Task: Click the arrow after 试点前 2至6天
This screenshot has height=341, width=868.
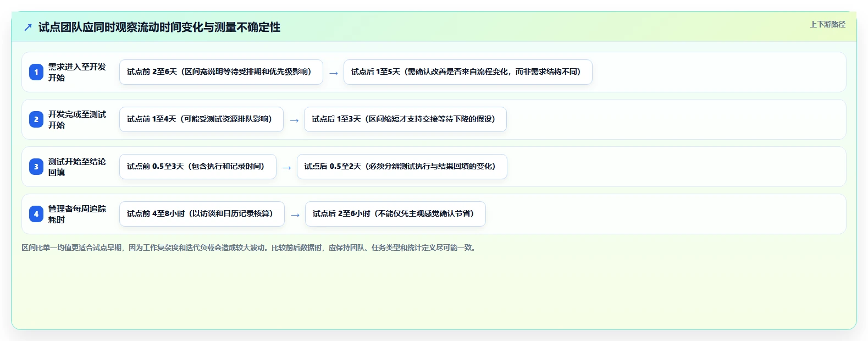Action: click(334, 73)
